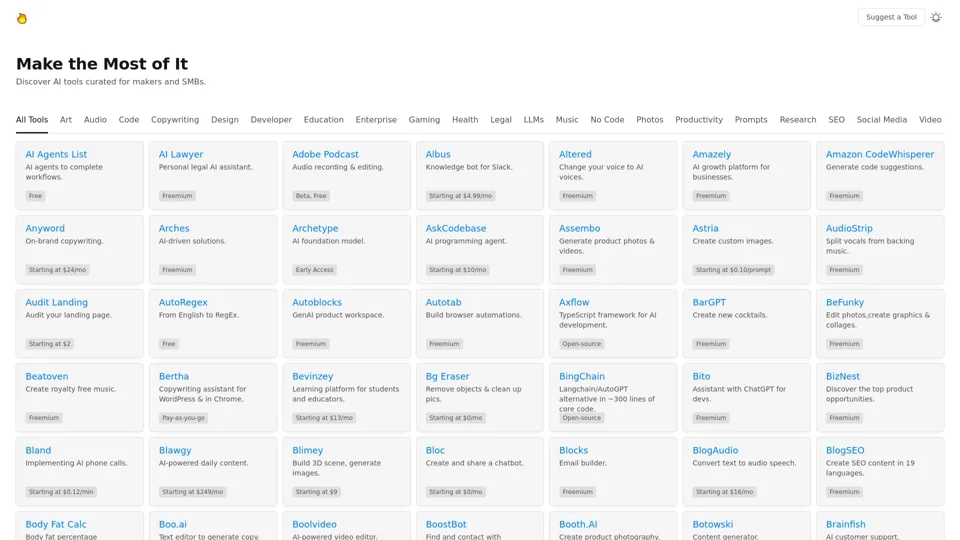The height and width of the screenshot is (540, 960).
Task: Open the Productivity tab
Action: coord(699,120)
